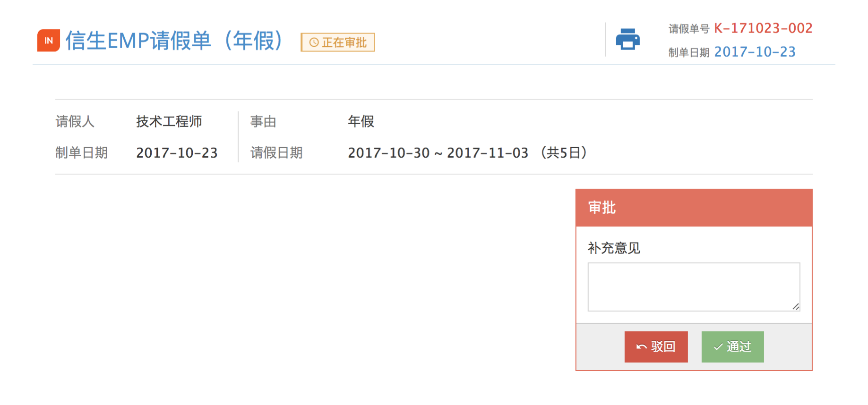868x405 pixels.
Task: Click the clock icon in the status badge
Action: click(314, 42)
